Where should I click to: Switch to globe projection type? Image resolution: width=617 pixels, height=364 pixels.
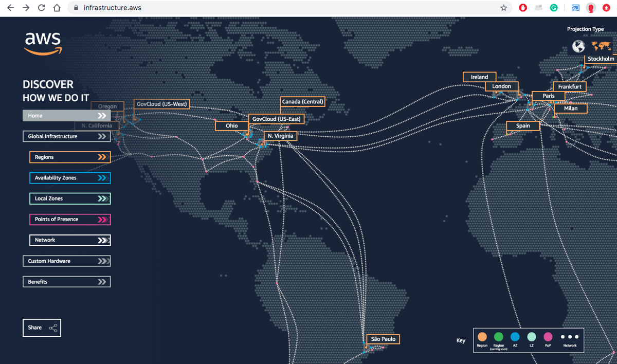pos(579,47)
